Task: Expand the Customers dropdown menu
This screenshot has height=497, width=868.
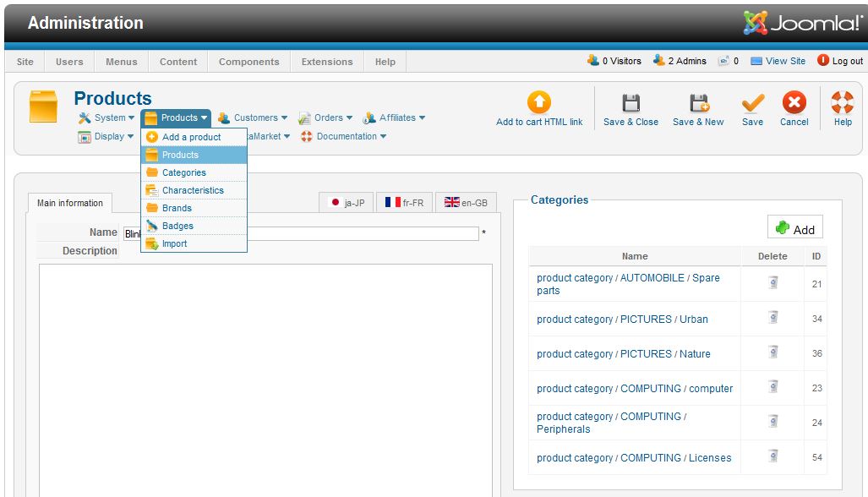Action: [253, 117]
